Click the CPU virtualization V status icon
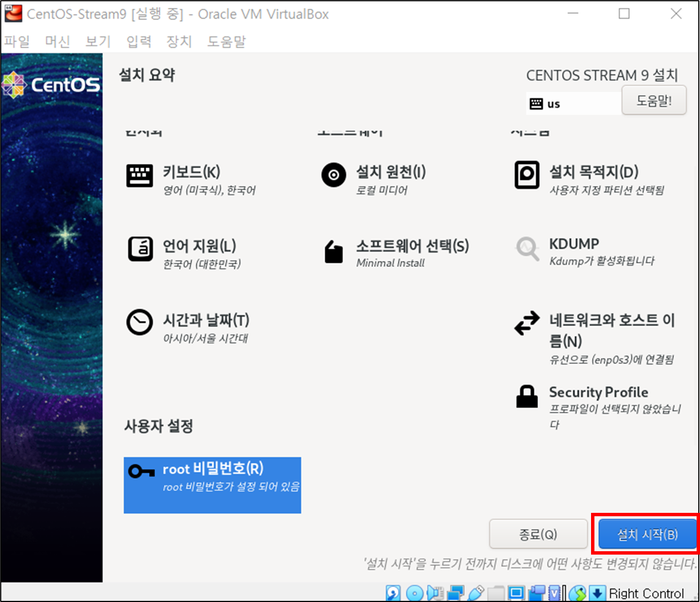The image size is (700, 602). point(554,594)
